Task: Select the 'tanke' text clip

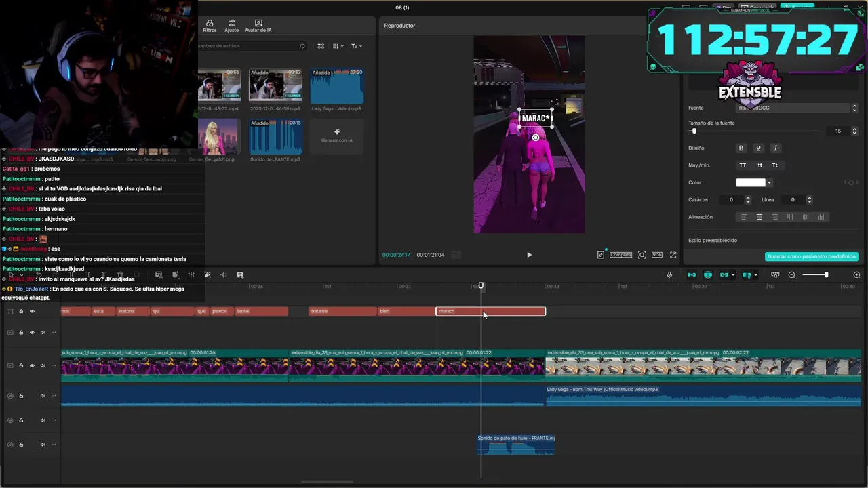Action: 261,311
